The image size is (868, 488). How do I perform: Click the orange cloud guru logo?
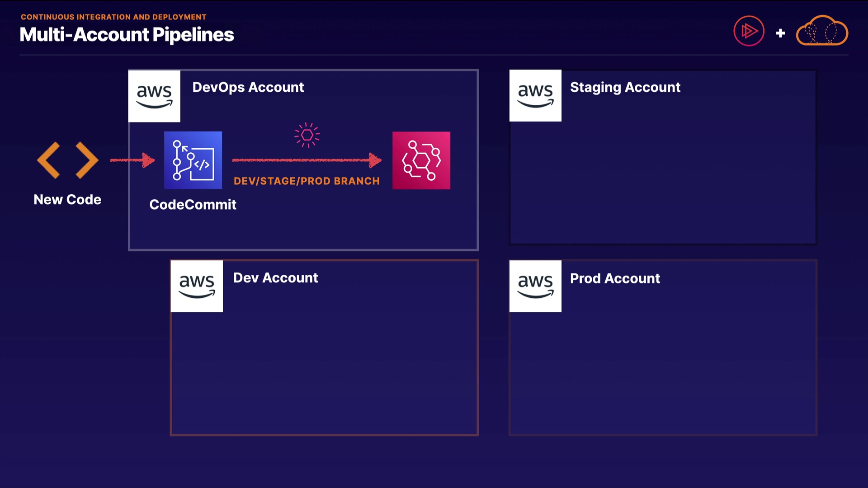822,31
